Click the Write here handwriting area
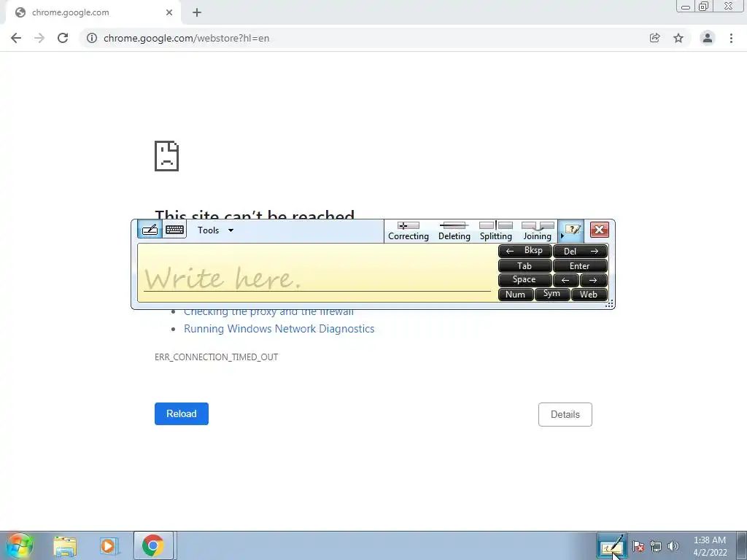747x560 pixels. coord(317,273)
